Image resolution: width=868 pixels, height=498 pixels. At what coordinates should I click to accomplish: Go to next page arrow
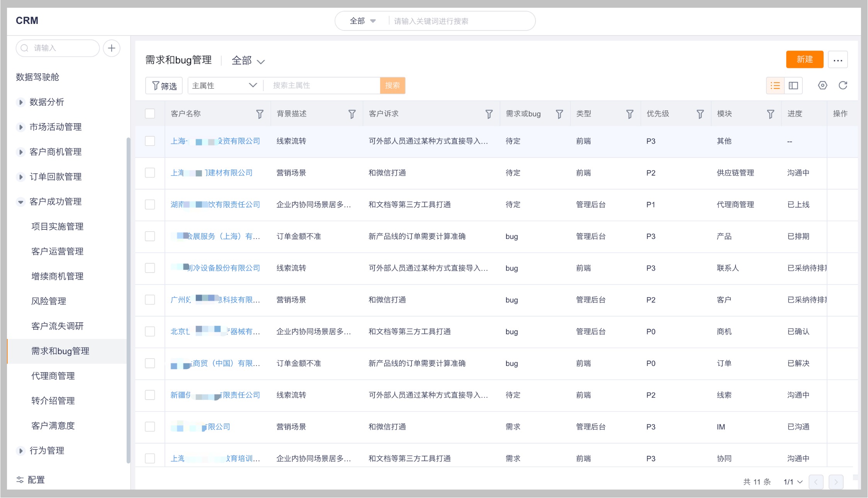coord(836,482)
